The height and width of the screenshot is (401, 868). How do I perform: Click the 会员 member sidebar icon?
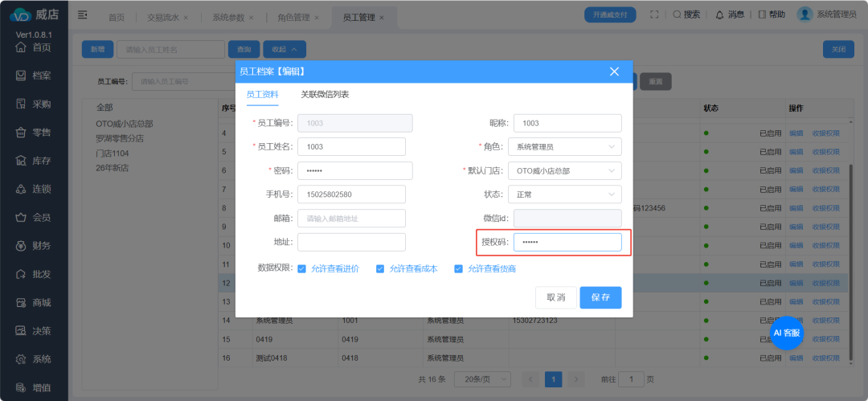click(x=22, y=218)
